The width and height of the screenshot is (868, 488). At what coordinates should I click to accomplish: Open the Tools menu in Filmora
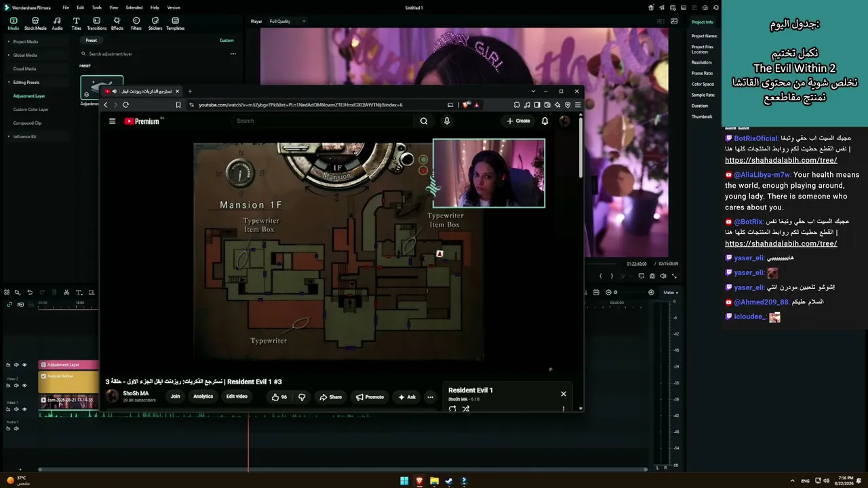pos(96,7)
